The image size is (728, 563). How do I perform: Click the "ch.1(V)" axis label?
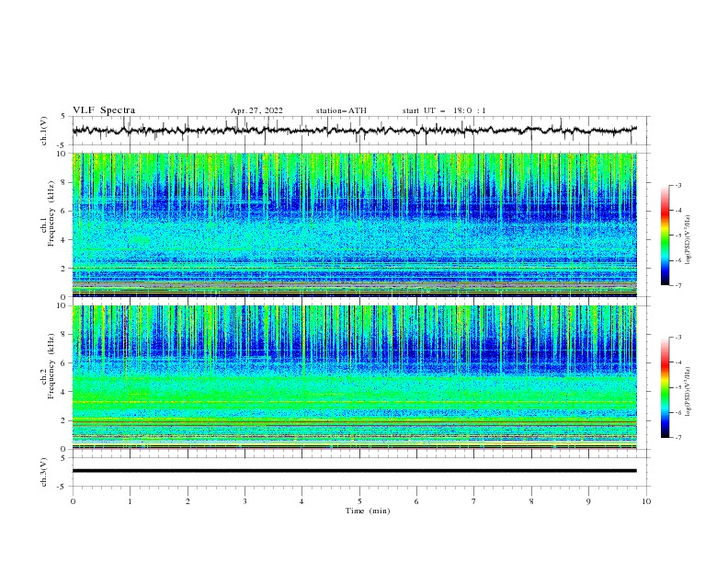pyautogui.click(x=44, y=131)
